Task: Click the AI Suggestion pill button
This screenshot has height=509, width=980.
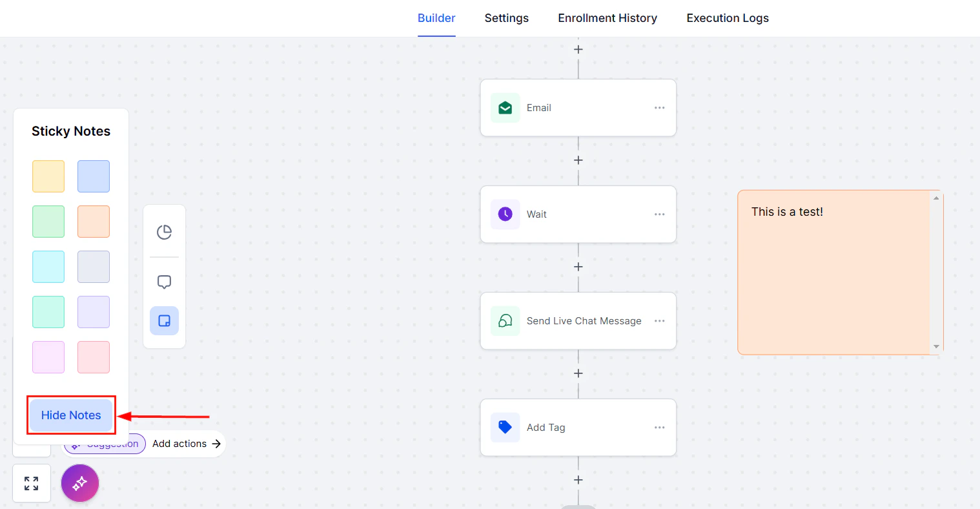Action: [x=105, y=443]
